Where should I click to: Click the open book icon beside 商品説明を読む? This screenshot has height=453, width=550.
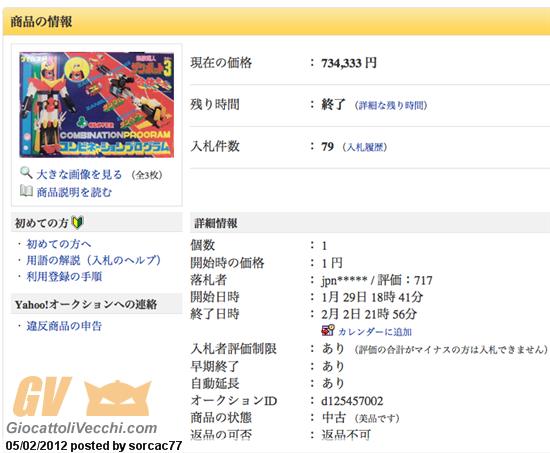(x=26, y=191)
